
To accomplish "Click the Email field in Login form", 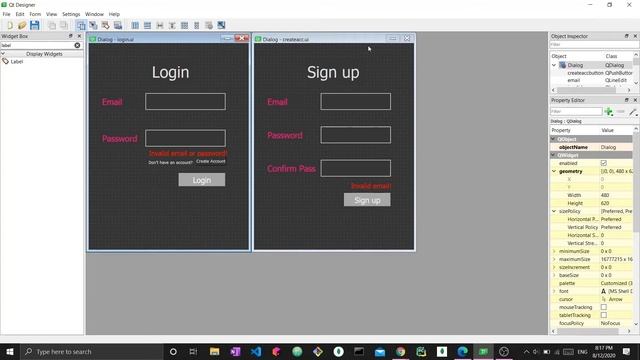I will point(185,102).
